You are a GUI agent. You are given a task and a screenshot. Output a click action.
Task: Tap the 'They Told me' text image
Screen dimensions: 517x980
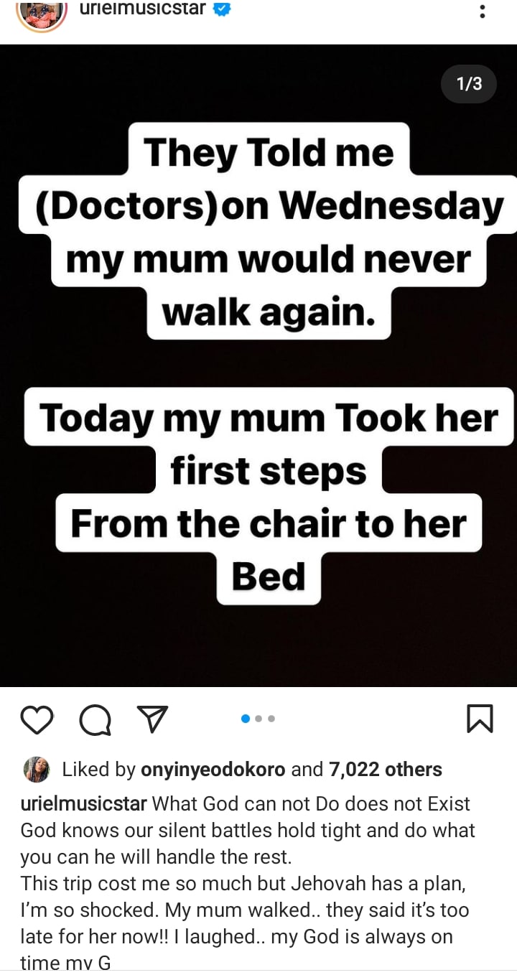(269, 153)
